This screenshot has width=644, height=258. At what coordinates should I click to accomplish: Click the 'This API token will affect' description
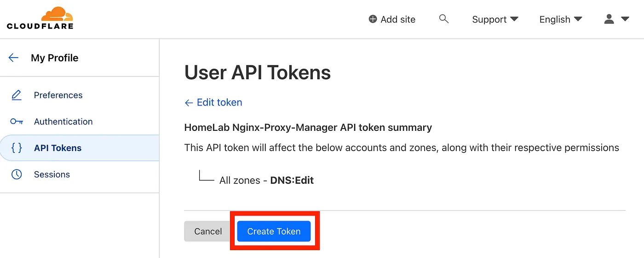pos(402,148)
